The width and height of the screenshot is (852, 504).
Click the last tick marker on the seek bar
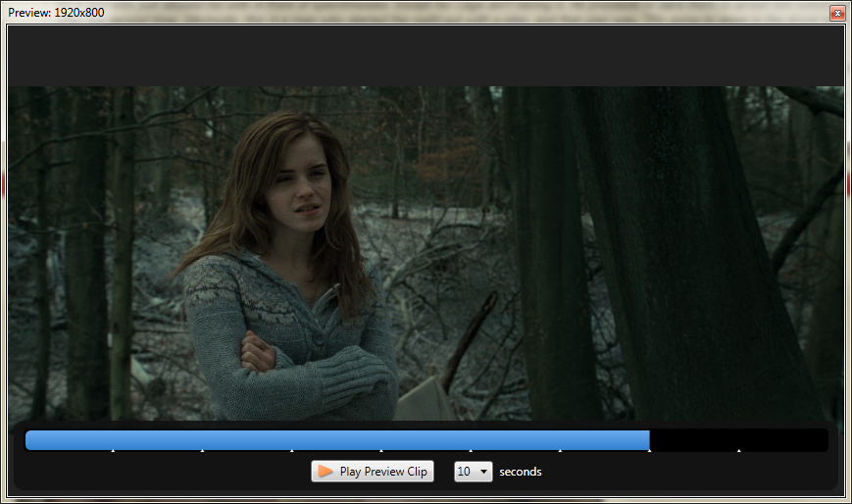[x=739, y=450]
